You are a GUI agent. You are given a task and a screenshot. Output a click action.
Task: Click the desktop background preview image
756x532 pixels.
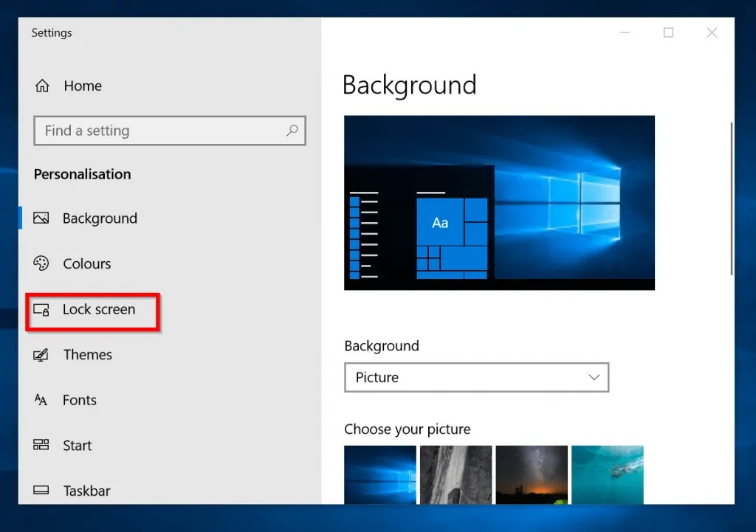499,202
